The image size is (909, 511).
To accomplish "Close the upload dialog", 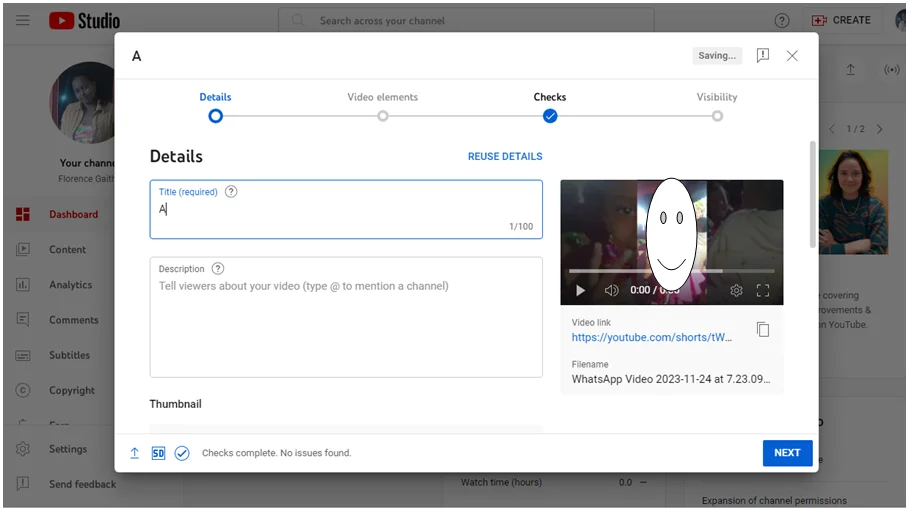I will pos(792,56).
